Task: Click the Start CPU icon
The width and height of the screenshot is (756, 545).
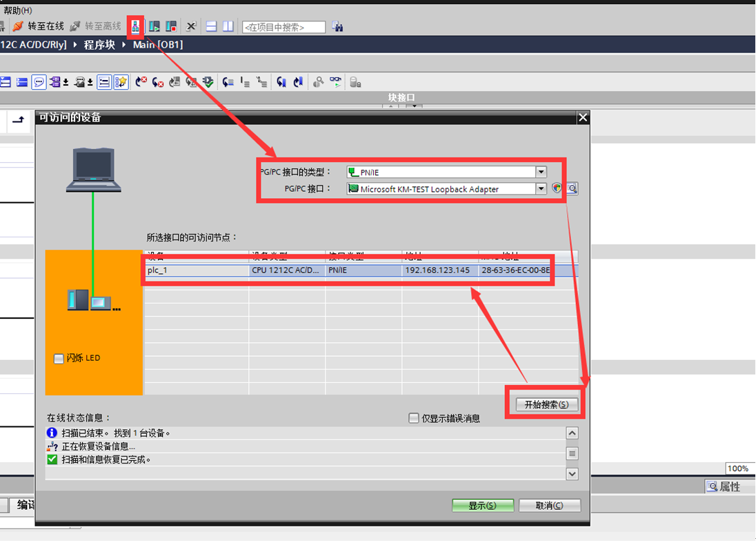Action: pyautogui.click(x=155, y=26)
